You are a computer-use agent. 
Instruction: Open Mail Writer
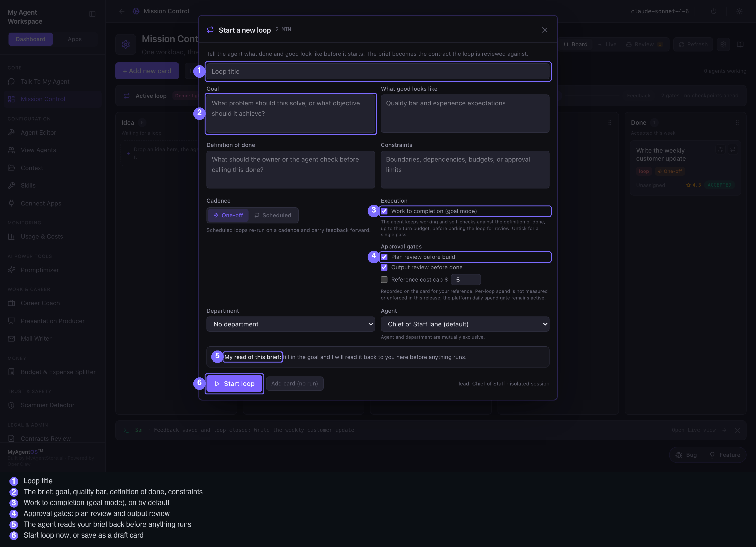click(x=53, y=338)
